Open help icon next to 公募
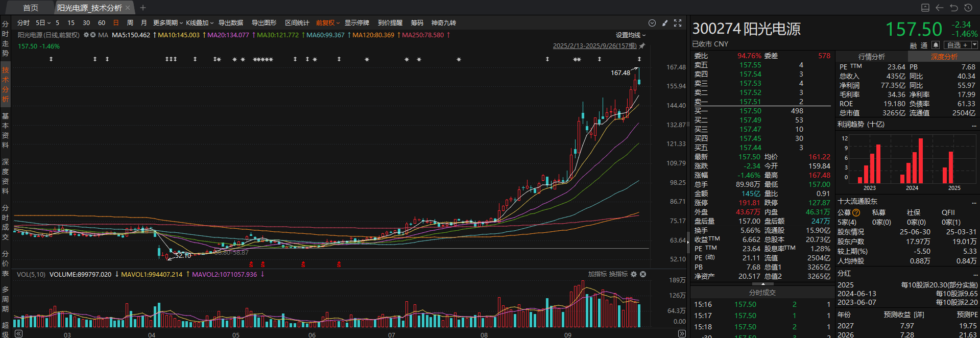Viewport: 980px width, 338px height. [x=856, y=212]
